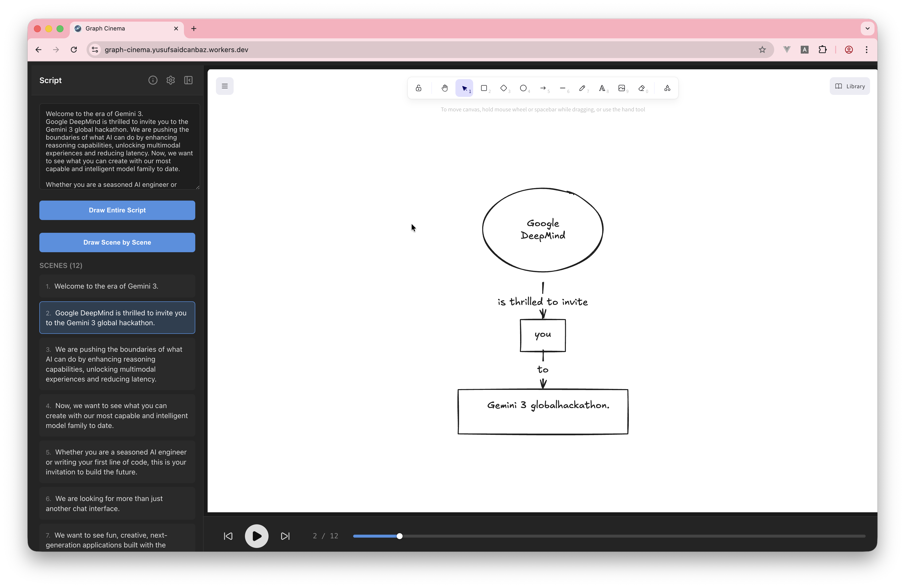This screenshot has height=588, width=905.
Task: Select the Text tool
Action: tap(602, 88)
